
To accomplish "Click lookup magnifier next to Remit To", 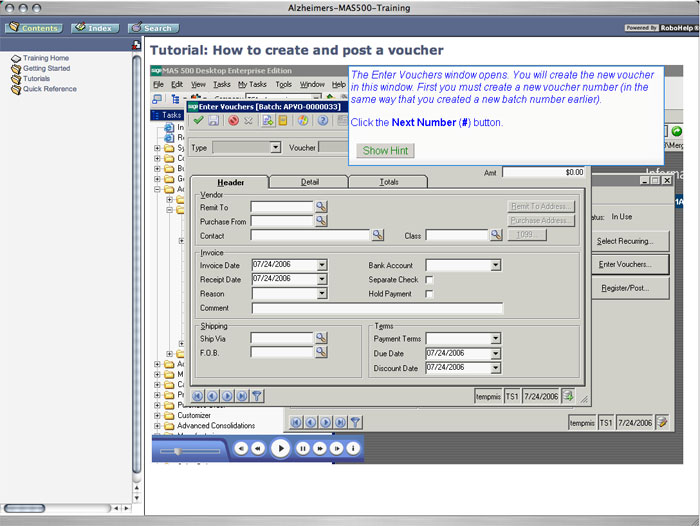I will pyautogui.click(x=321, y=206).
